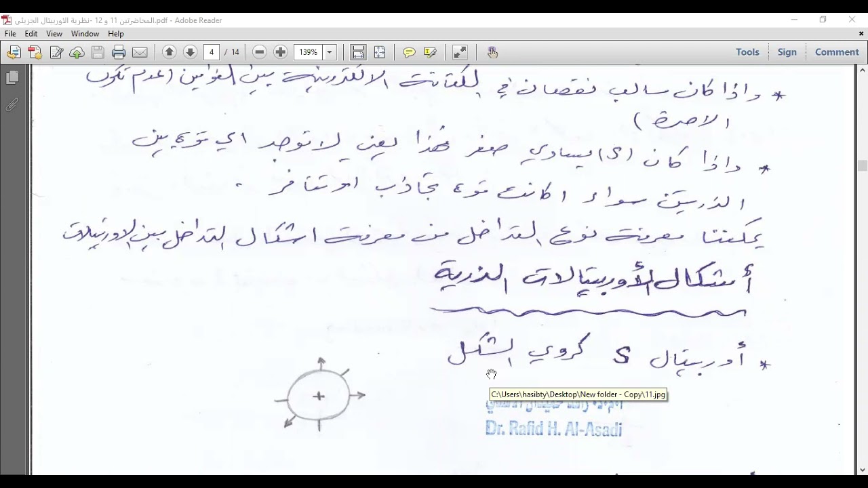Open the zoom level dropdown arrow
Viewport: 868px width, 488px height.
[x=330, y=52]
